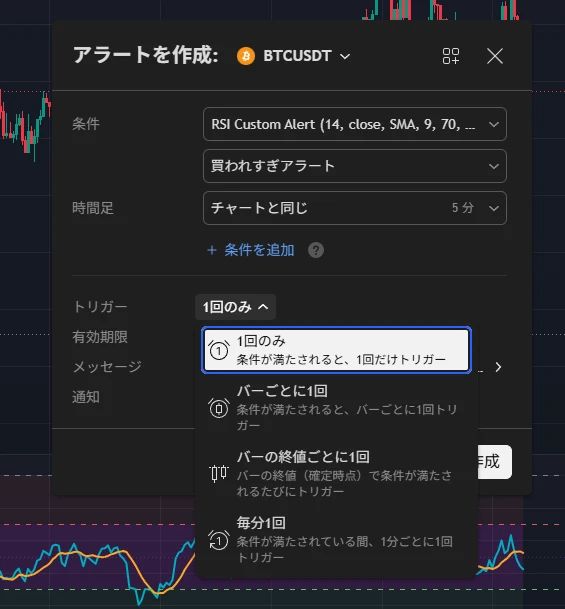Select the バーごとに1回 trigger option
The height and width of the screenshot is (609, 565).
[337, 408]
